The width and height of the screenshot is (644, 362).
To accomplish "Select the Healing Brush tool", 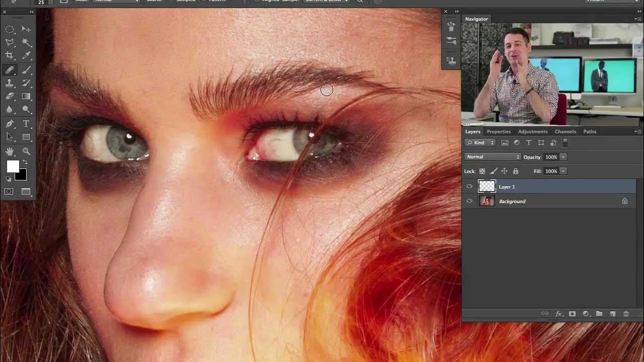I will 10,70.
